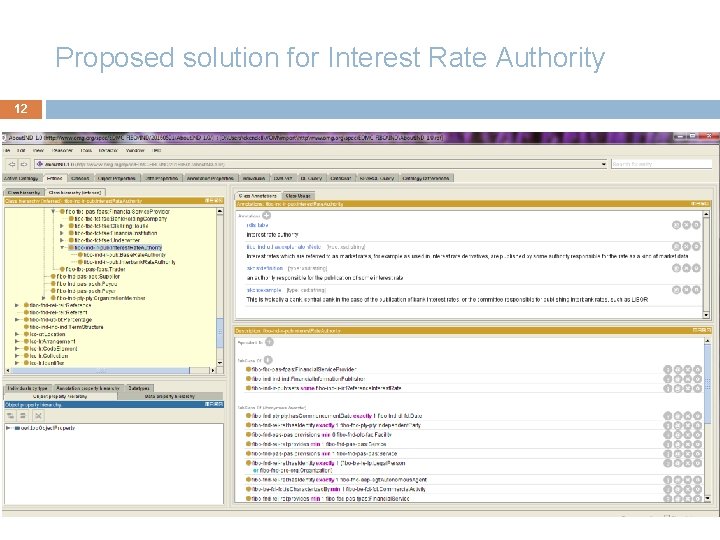Add sibling property in Object property hierarchy toolbar
720x540 pixels.
coord(23,416)
